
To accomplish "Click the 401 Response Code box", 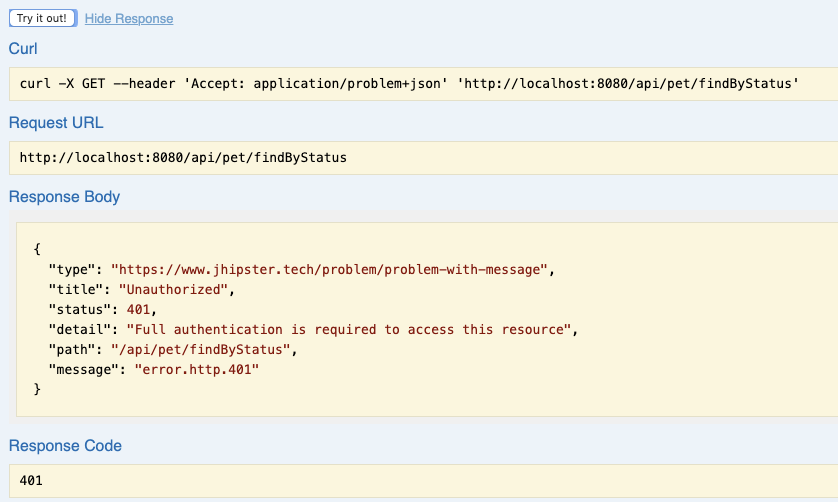I will coord(420,481).
